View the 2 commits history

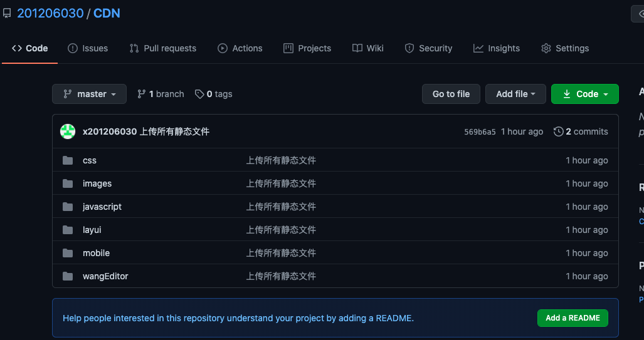(581, 131)
